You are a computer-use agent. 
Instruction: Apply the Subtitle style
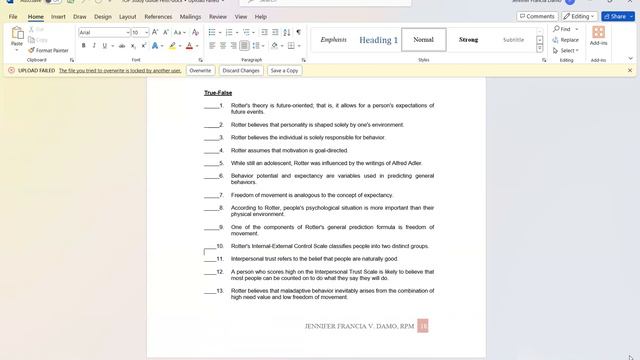(x=513, y=40)
